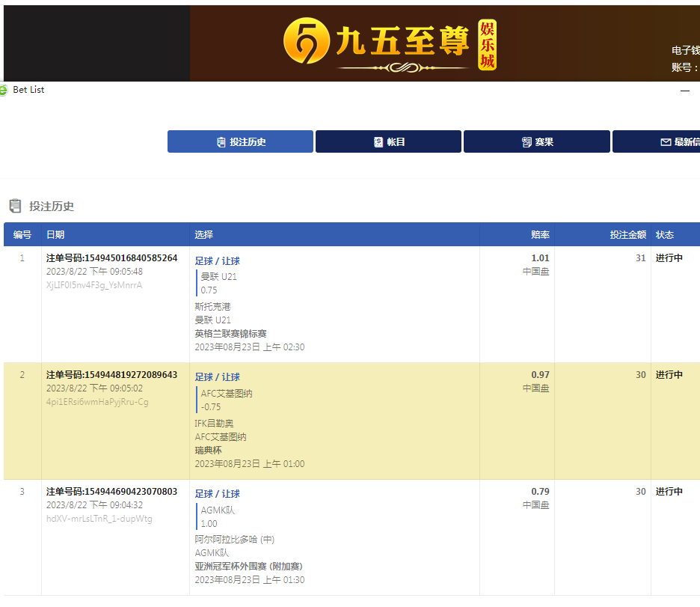Minimize the Bet List window
The image size is (700, 607).
[x=684, y=91]
